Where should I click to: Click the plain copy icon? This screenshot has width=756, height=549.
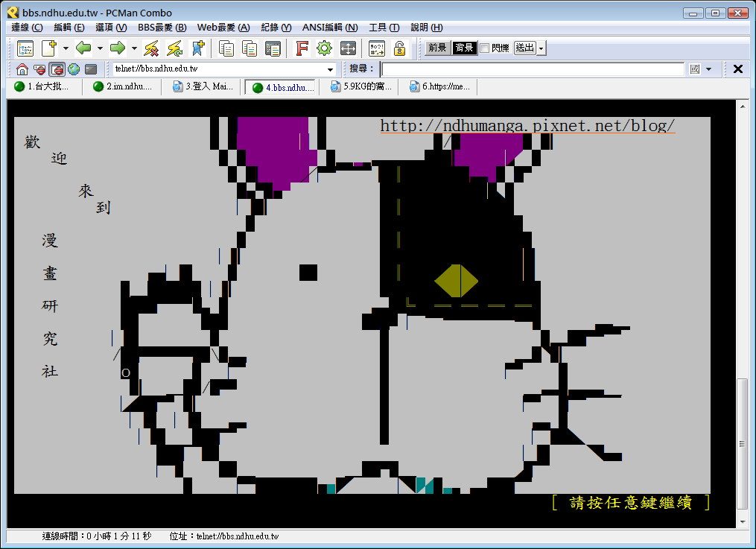click(x=226, y=48)
